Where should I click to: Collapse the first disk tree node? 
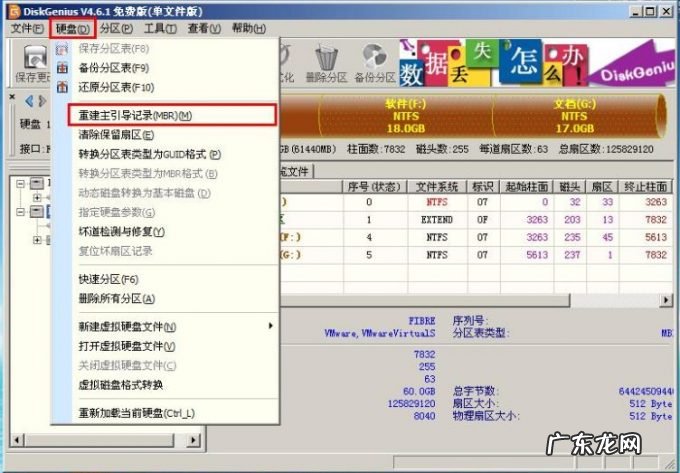tap(20, 184)
